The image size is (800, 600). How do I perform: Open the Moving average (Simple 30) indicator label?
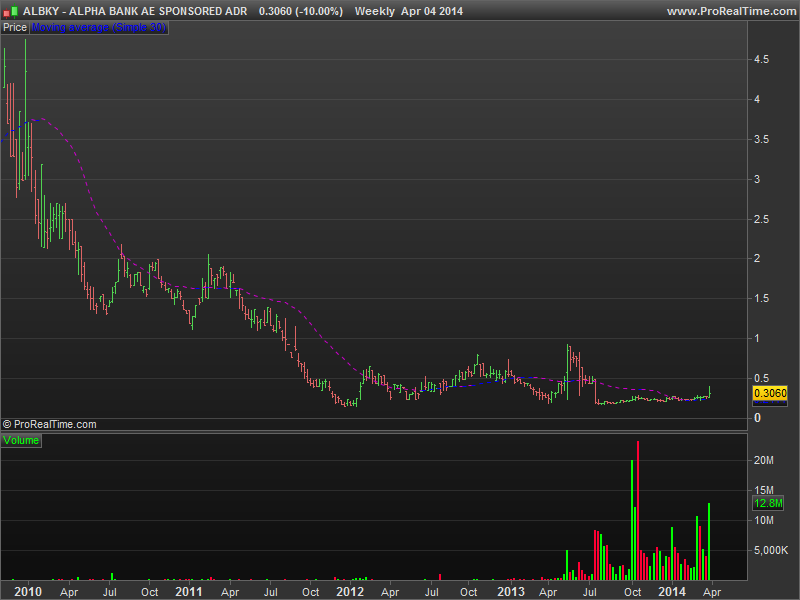pyautogui.click(x=99, y=28)
